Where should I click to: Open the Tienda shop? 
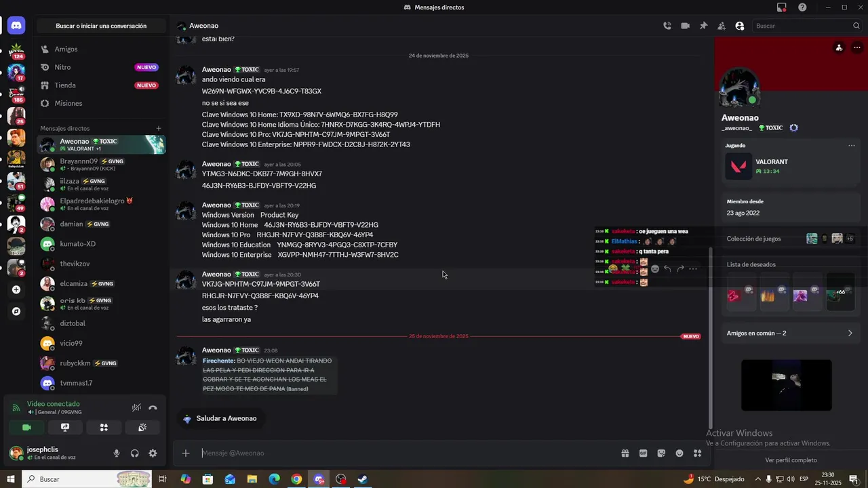tap(101, 85)
